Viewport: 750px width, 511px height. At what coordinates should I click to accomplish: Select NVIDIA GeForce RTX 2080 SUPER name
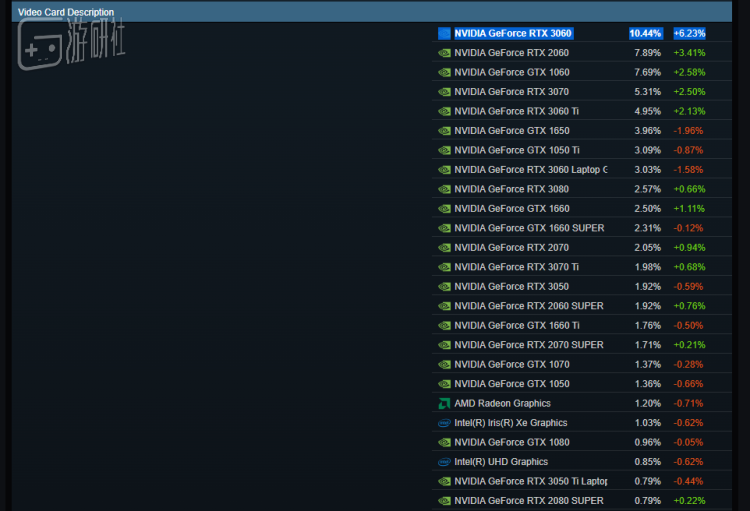point(529,501)
